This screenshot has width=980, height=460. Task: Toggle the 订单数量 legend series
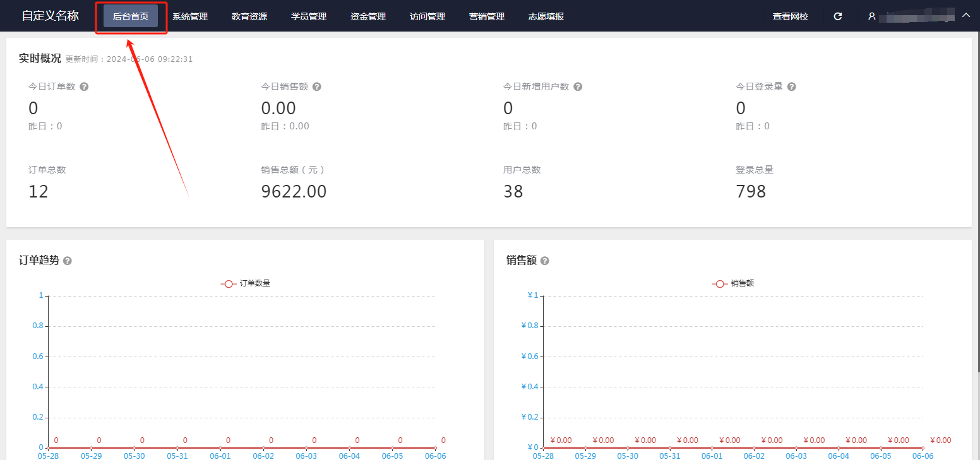pos(246,284)
